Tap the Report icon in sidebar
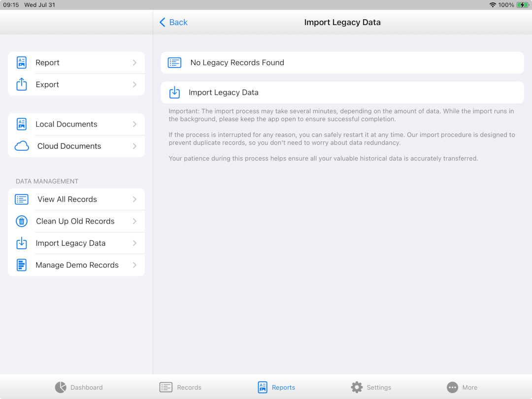Image resolution: width=532 pixels, height=399 pixels. pyautogui.click(x=22, y=63)
